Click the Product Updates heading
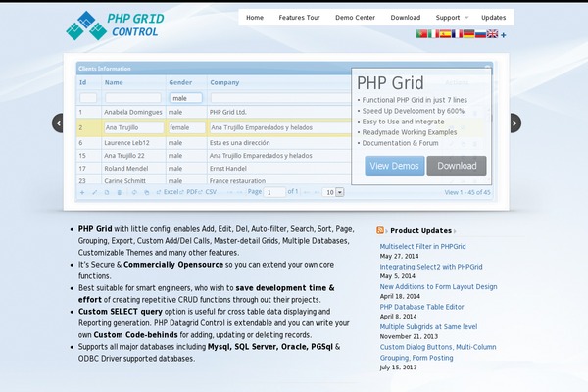588x392 pixels. coord(420,230)
